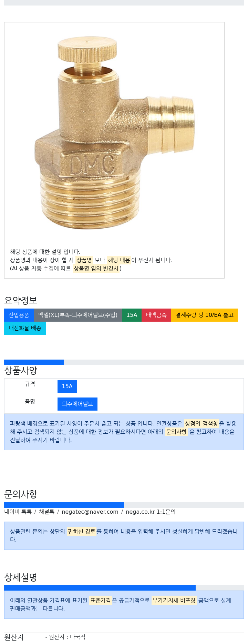The width and height of the screenshot is (248, 644).
Task: Click the highlighted 상점의 검색창 text
Action: point(201,423)
